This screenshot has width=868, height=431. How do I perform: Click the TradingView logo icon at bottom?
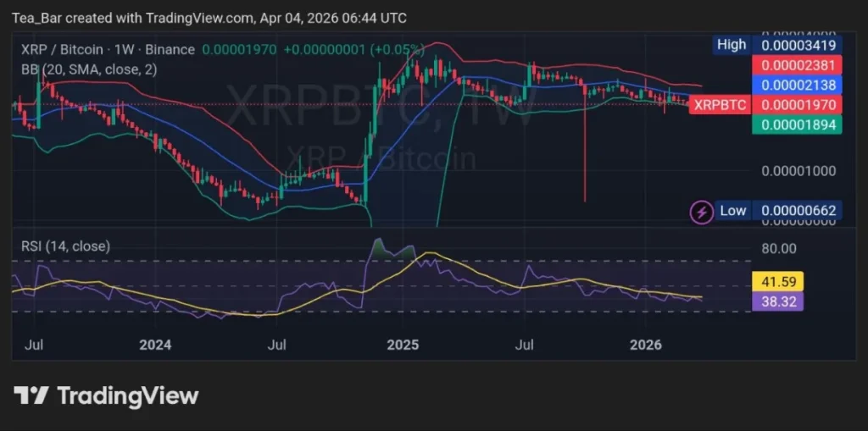[31, 395]
